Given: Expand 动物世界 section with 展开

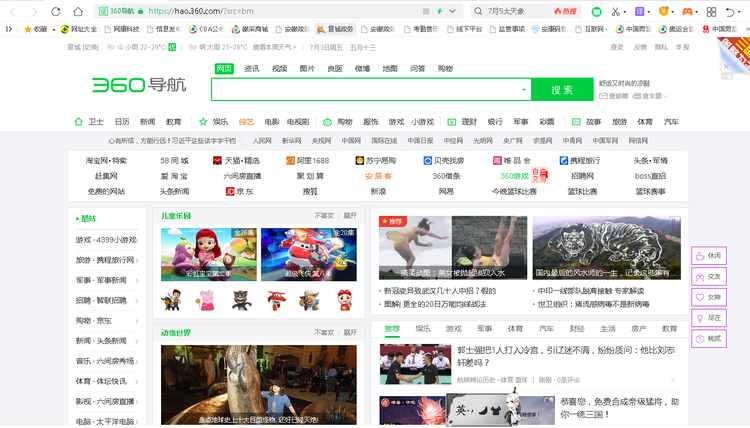Looking at the screenshot, I should tap(350, 332).
